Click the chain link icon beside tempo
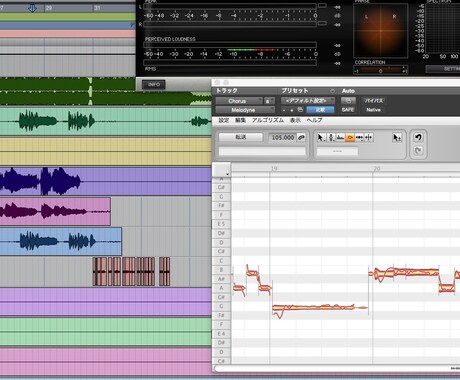Screen dimensions: 460x380 tap(301, 137)
